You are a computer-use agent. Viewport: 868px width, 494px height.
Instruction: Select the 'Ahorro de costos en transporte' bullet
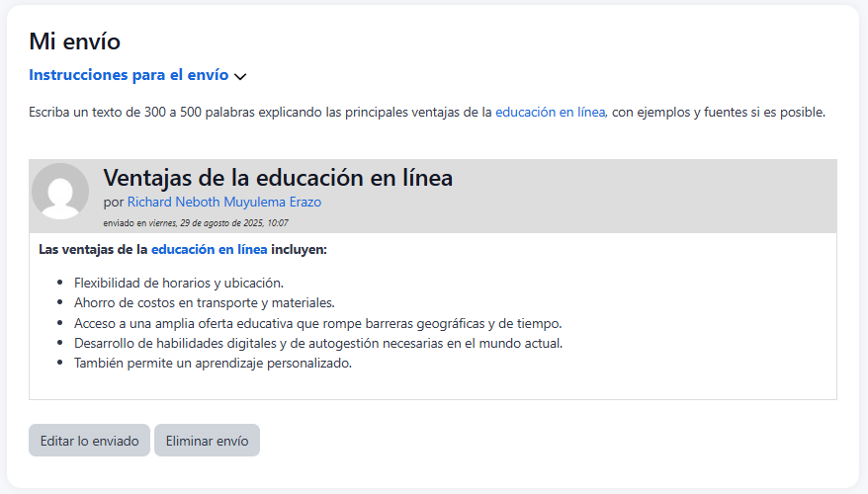(x=204, y=302)
